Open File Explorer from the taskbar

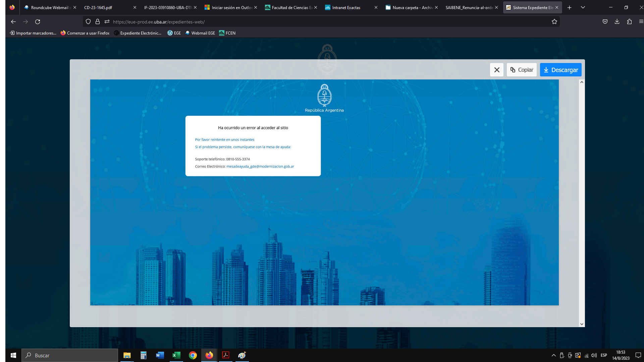click(x=127, y=355)
